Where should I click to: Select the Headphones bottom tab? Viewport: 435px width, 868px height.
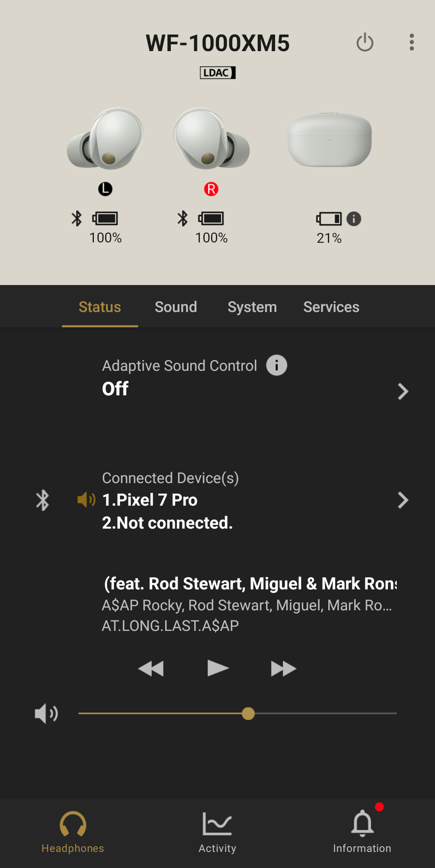pos(73,831)
